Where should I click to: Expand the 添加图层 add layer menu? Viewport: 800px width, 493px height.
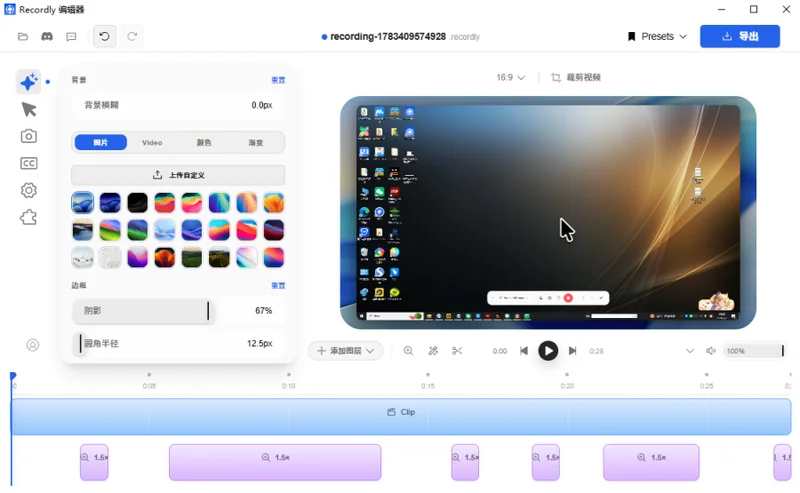click(345, 351)
